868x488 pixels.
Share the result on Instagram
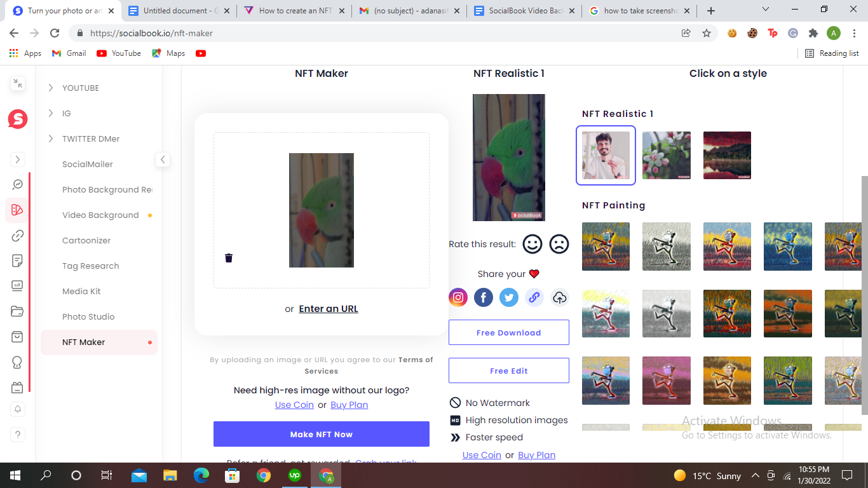pyautogui.click(x=458, y=297)
